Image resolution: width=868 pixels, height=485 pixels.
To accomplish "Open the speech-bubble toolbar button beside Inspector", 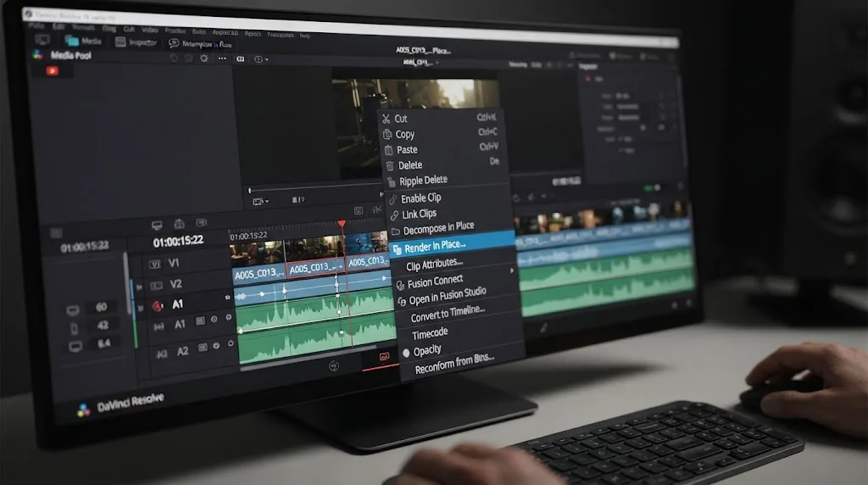I will click(173, 42).
